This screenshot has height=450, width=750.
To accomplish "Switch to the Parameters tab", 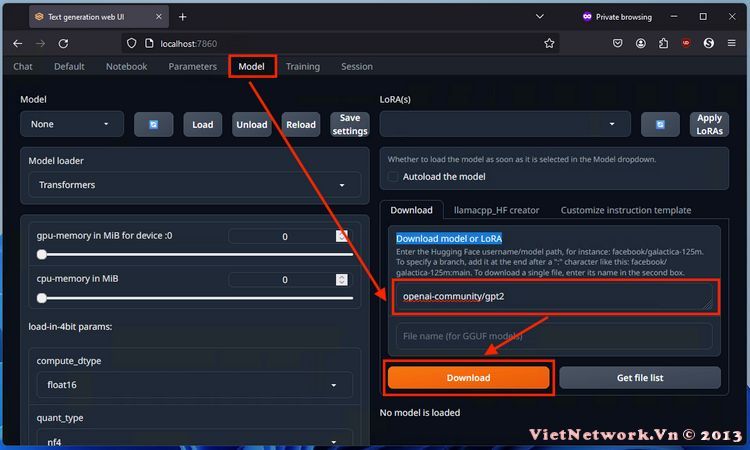I will pos(192,67).
